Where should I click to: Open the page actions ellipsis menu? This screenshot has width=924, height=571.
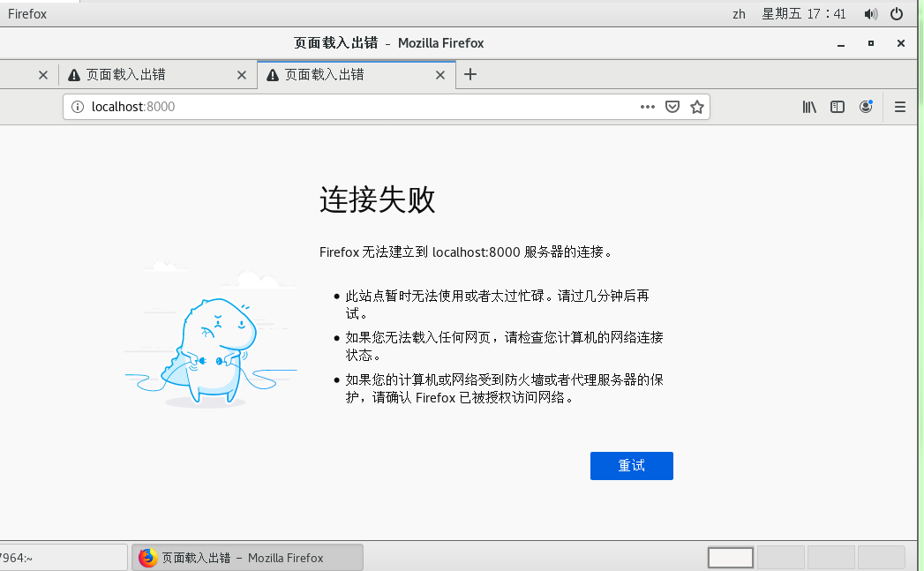click(647, 106)
